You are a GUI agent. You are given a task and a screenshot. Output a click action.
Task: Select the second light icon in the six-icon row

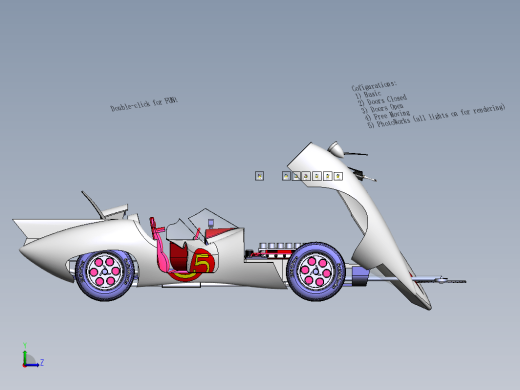point(296,176)
